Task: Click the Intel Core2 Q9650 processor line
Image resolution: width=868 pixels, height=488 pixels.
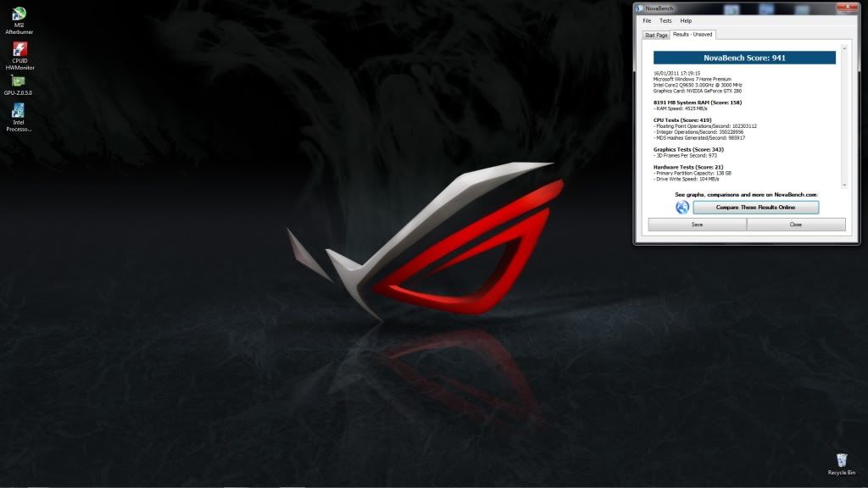Action: 698,86
